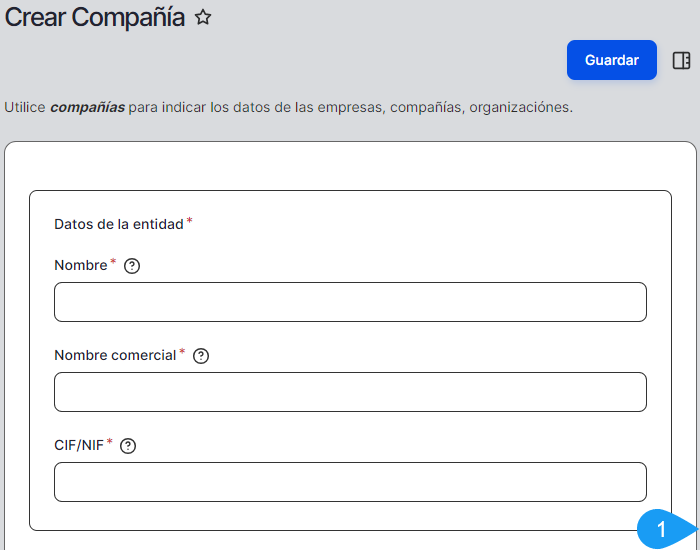Click the red asterisk next to Nombre comercial

(182, 352)
